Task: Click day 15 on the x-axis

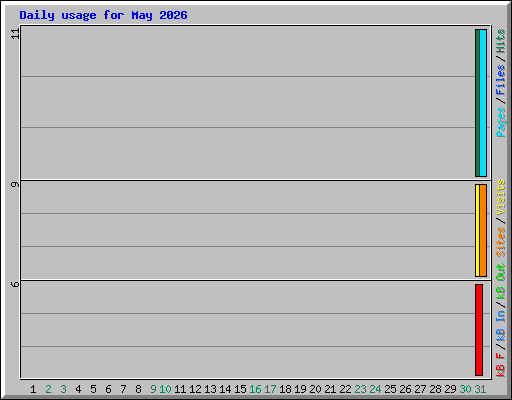Action: click(240, 389)
